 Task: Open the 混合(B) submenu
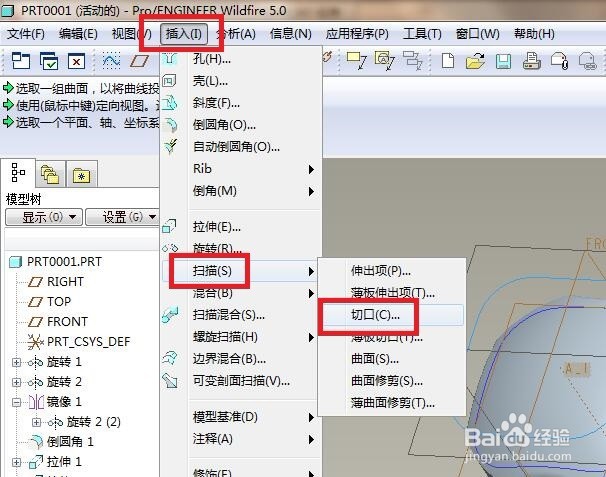tap(241, 293)
